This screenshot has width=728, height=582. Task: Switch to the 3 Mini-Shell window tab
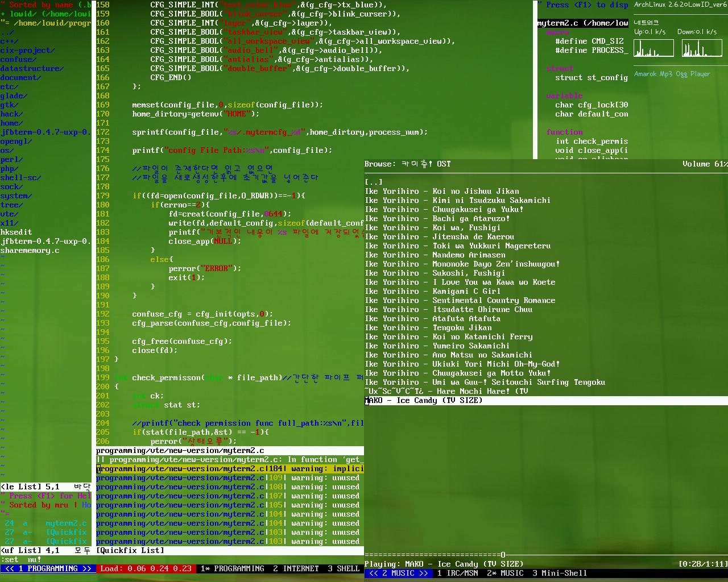click(560, 573)
